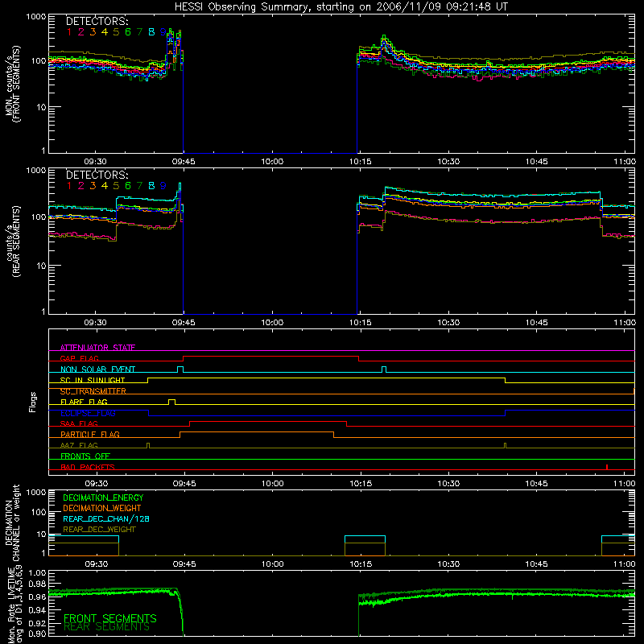
Task: Click the REAR_DEC_WEIGHT legend entry
Action: pos(99,530)
